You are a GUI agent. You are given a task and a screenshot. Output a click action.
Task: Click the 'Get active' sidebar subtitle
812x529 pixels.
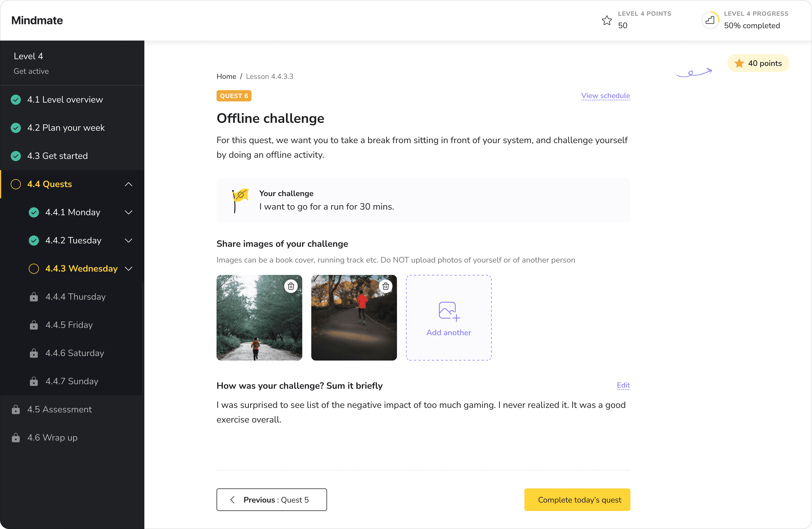coord(31,71)
